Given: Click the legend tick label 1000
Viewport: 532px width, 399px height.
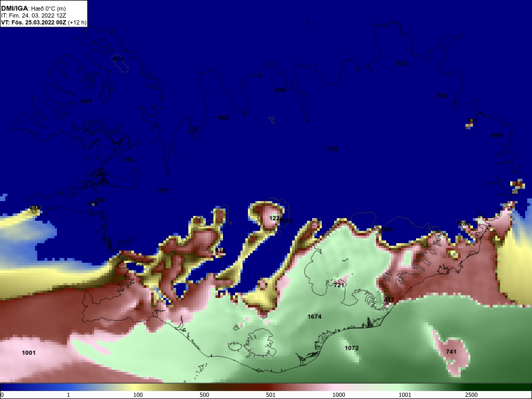Looking at the screenshot, I should pyautogui.click(x=338, y=395).
